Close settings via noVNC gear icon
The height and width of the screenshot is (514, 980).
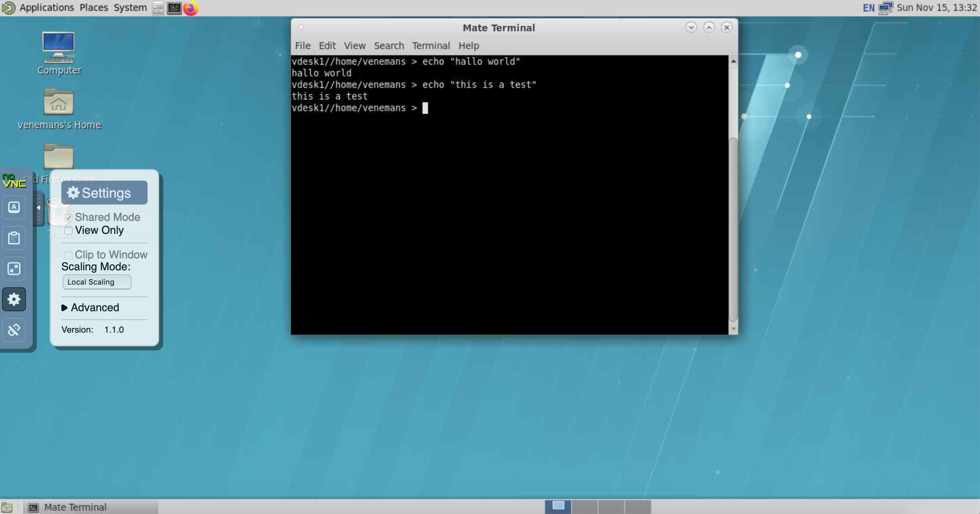pyautogui.click(x=14, y=299)
